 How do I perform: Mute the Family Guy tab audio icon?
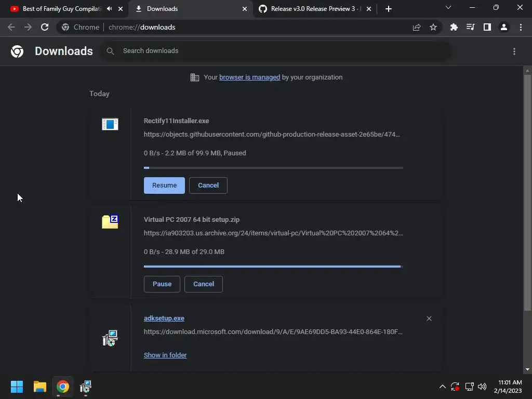coord(109,9)
